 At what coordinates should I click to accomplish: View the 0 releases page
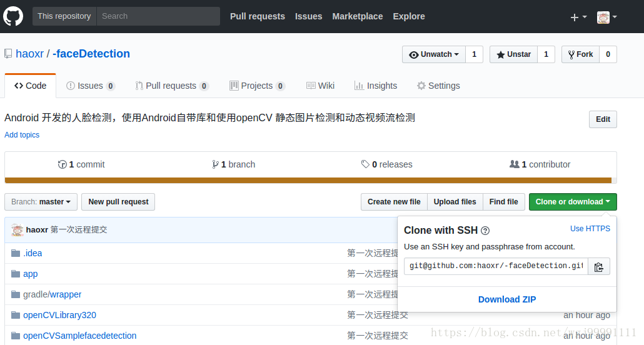point(387,164)
